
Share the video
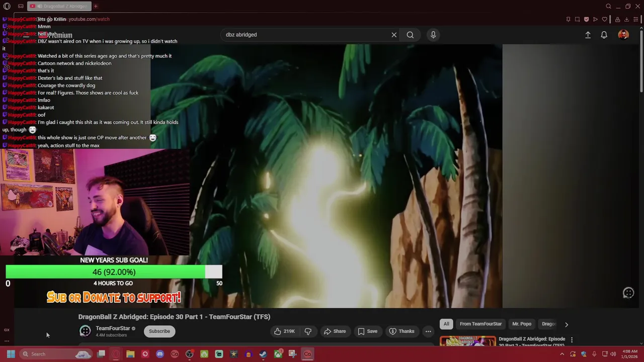point(335,331)
